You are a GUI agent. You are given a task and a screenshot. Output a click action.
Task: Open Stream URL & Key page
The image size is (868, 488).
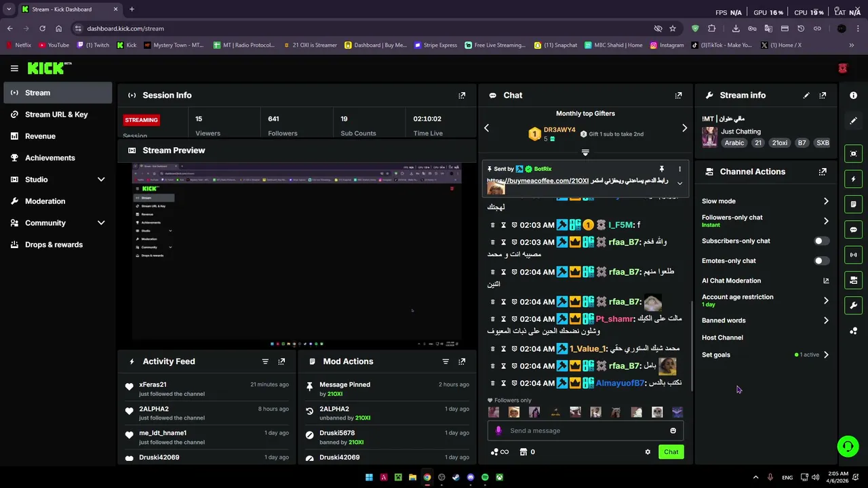point(58,115)
